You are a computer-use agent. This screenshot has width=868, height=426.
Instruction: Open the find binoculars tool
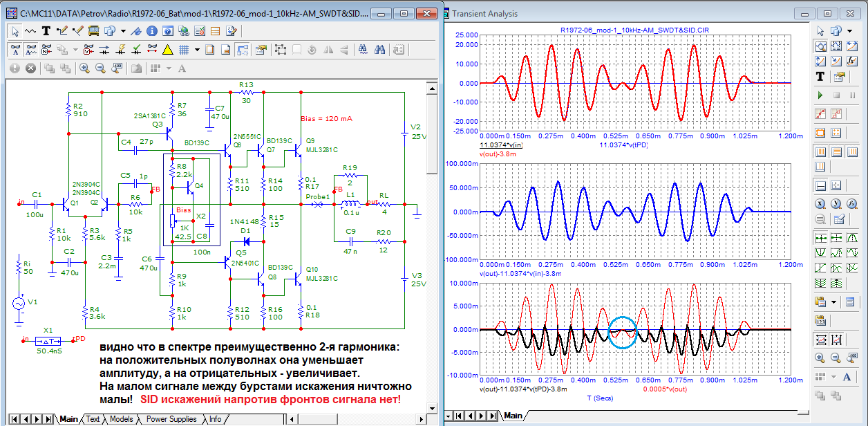379,50
